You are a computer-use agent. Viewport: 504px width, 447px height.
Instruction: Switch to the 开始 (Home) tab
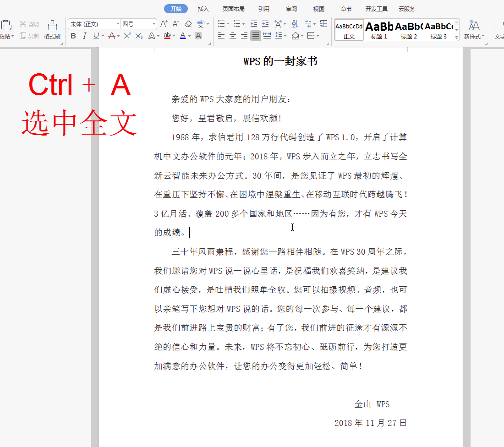176,9
